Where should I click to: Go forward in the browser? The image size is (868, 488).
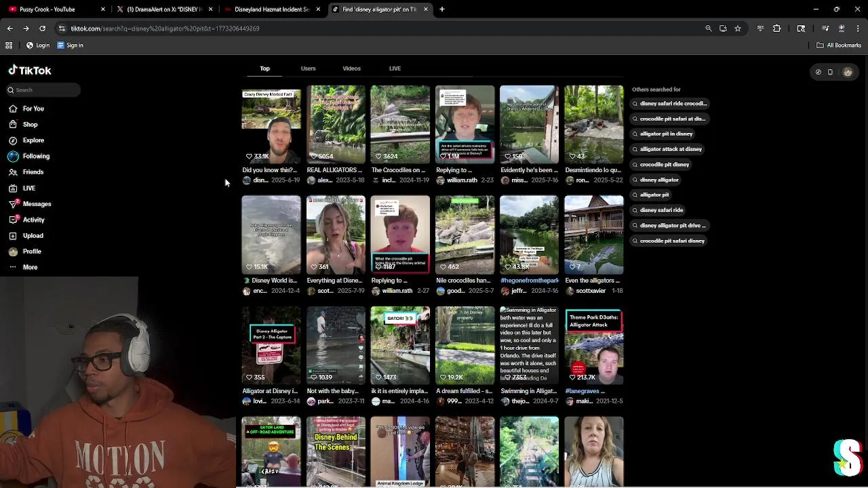[x=26, y=28]
